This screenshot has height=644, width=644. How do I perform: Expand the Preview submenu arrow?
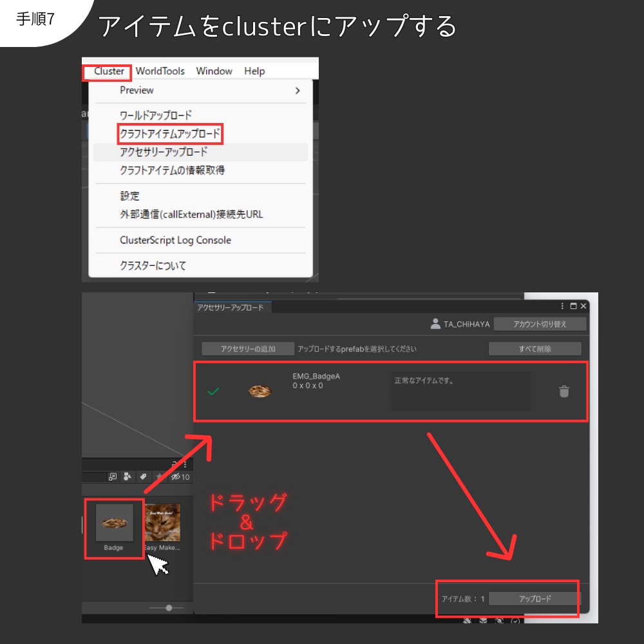tap(296, 91)
